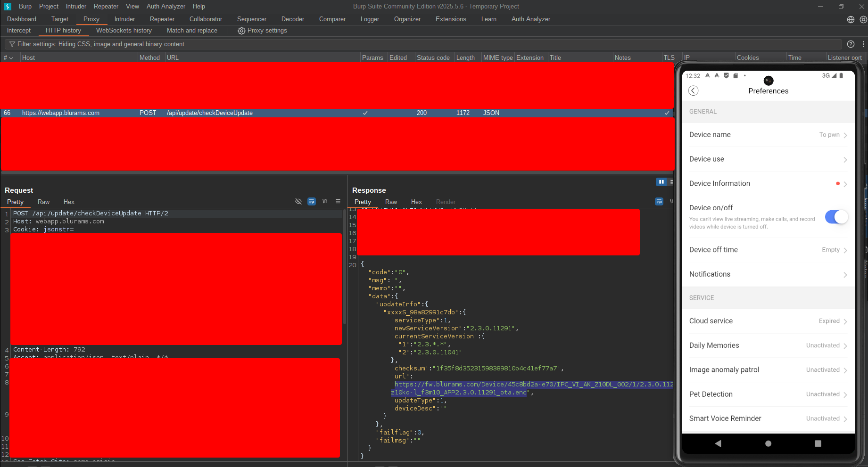Open Smart Voice Reminder chevron
The width and height of the screenshot is (868, 467).
click(x=845, y=419)
